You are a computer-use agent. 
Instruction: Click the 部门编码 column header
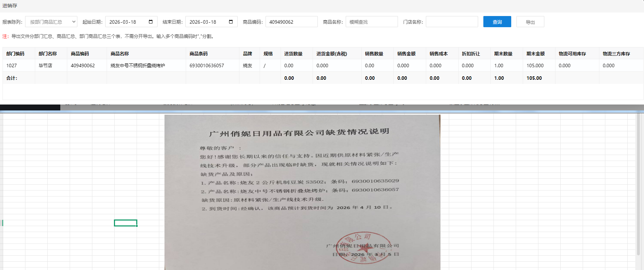click(x=15, y=54)
